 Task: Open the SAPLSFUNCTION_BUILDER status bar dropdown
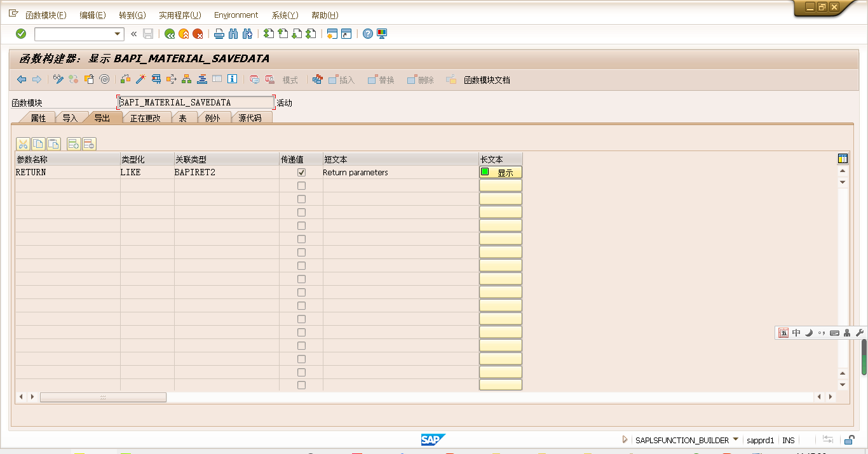click(x=736, y=439)
